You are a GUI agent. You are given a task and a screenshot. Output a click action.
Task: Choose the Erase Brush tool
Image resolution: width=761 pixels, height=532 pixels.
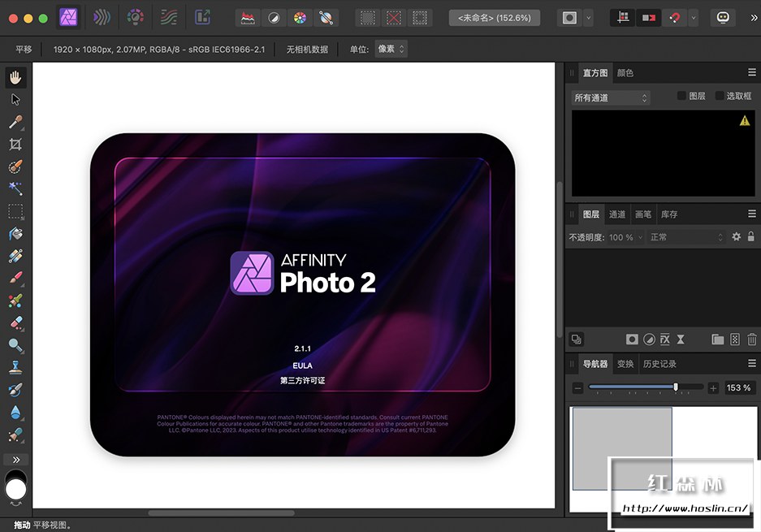tap(15, 322)
